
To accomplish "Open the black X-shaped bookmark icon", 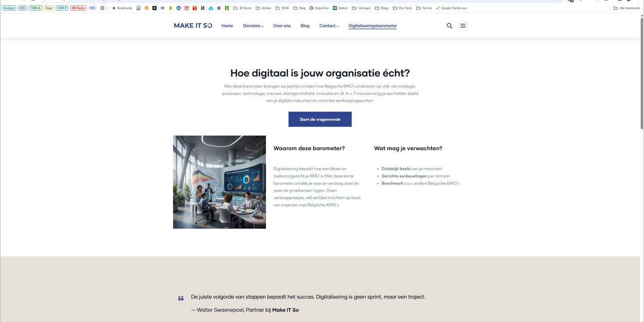I will click(203, 8).
